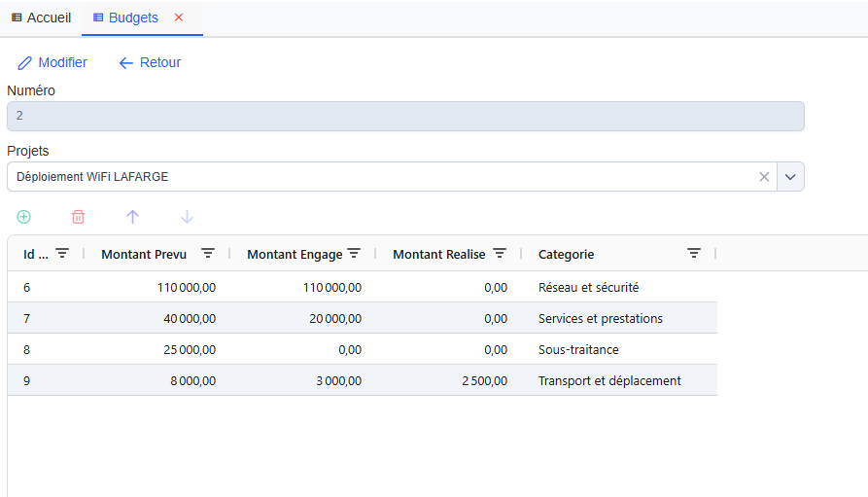
Task: Open filter icon on Id column
Action: pos(62,253)
